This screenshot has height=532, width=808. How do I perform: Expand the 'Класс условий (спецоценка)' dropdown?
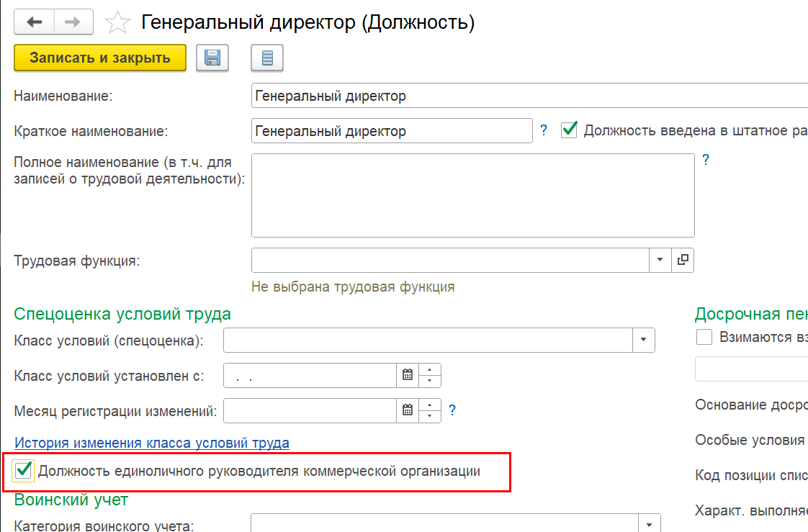(x=644, y=340)
